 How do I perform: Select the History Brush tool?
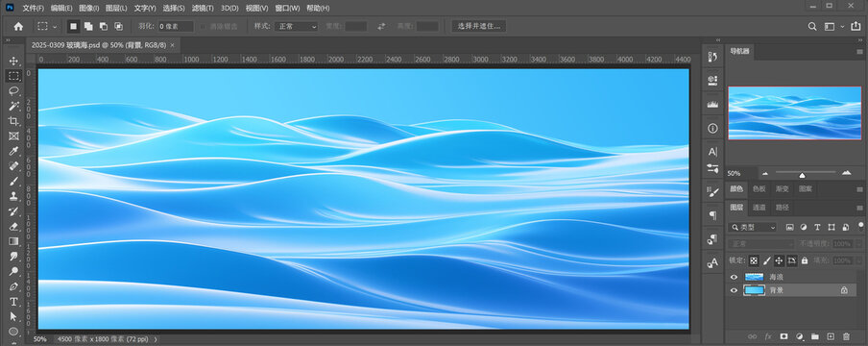click(x=13, y=211)
